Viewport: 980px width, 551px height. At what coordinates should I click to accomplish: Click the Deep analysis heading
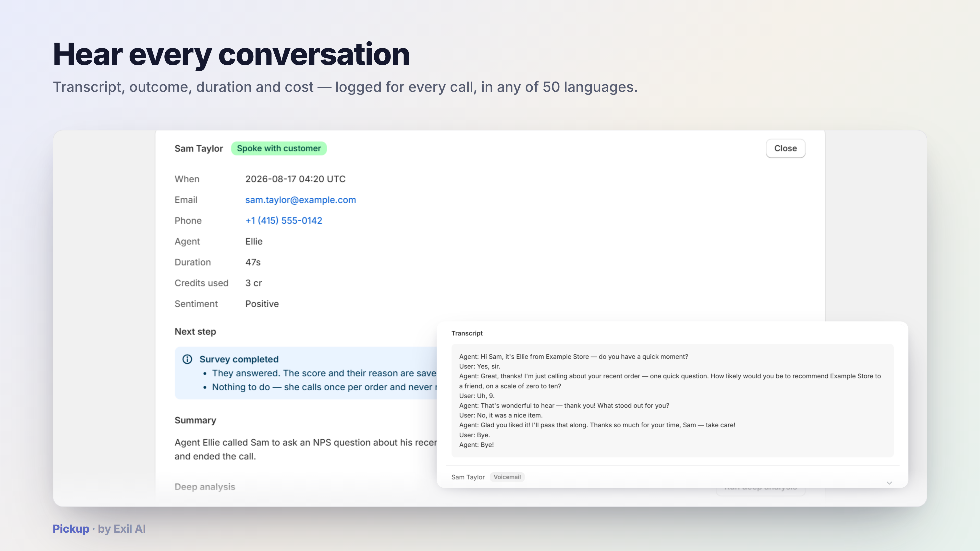coord(205,487)
